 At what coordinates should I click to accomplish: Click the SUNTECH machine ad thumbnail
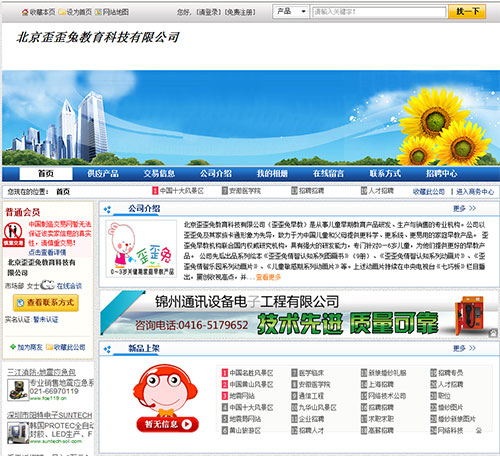pyautogui.click(x=18, y=433)
